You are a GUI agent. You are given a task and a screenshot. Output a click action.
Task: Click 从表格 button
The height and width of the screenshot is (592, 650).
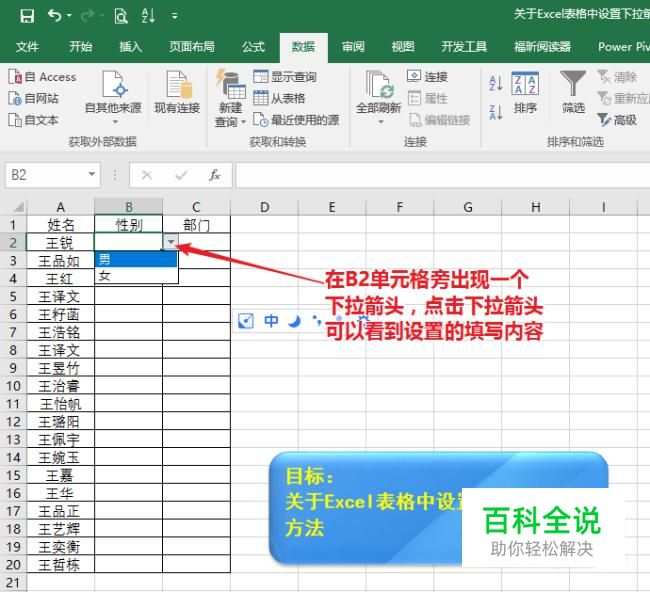(279, 98)
